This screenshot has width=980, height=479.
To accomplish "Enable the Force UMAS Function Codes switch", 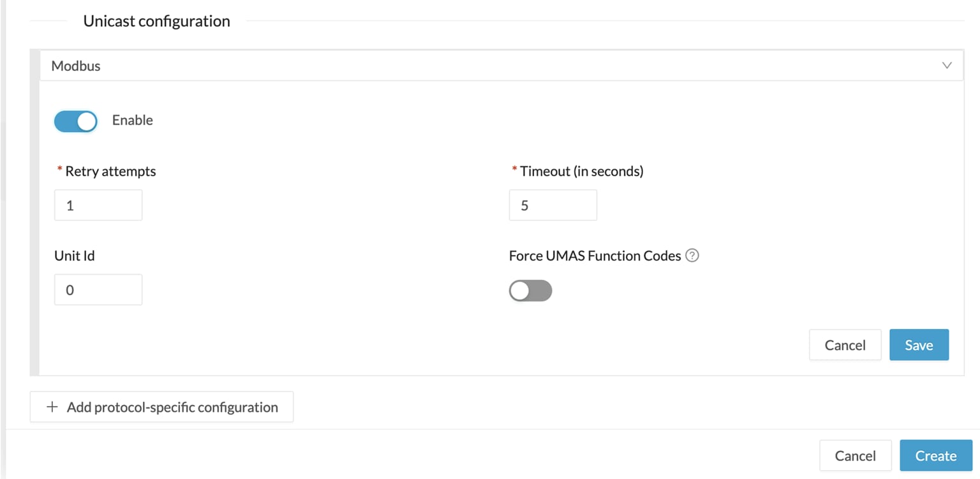I will point(530,291).
